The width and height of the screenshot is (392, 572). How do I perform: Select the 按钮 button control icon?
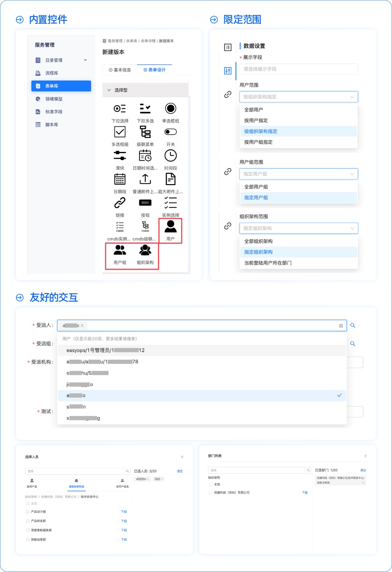point(145,203)
